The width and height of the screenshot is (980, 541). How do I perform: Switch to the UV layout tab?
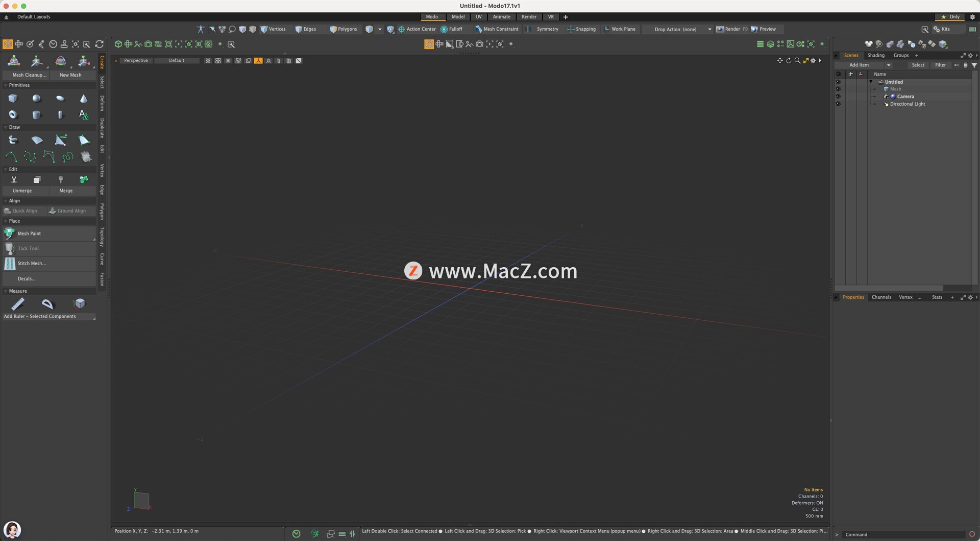tap(479, 17)
